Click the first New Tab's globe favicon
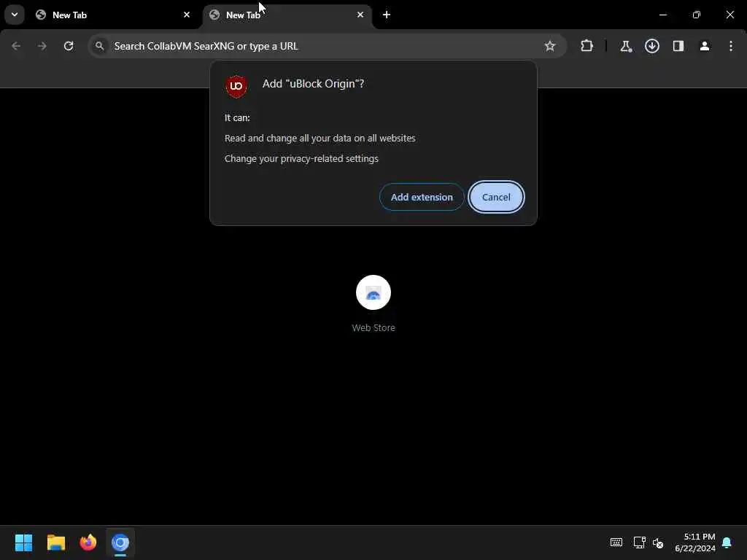 41,15
